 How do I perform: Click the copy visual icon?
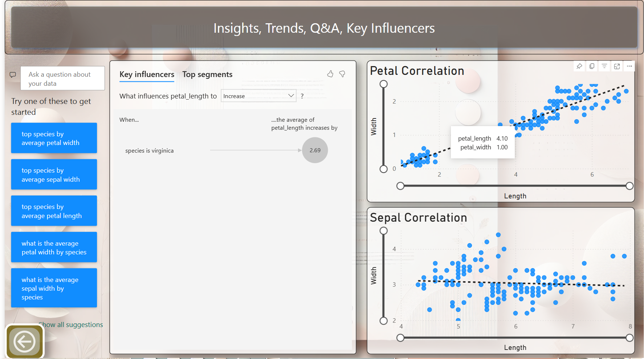tap(592, 66)
